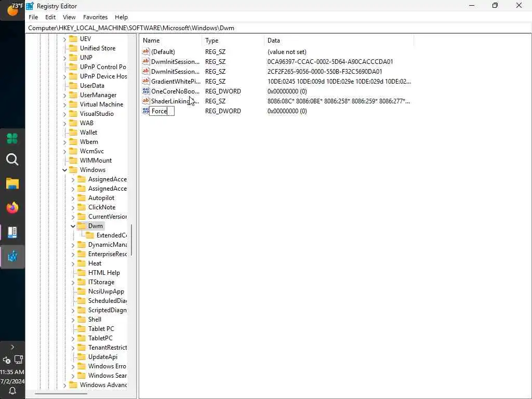Expand the Autopilot key
This screenshot has width=532, height=399.
pyautogui.click(x=73, y=198)
